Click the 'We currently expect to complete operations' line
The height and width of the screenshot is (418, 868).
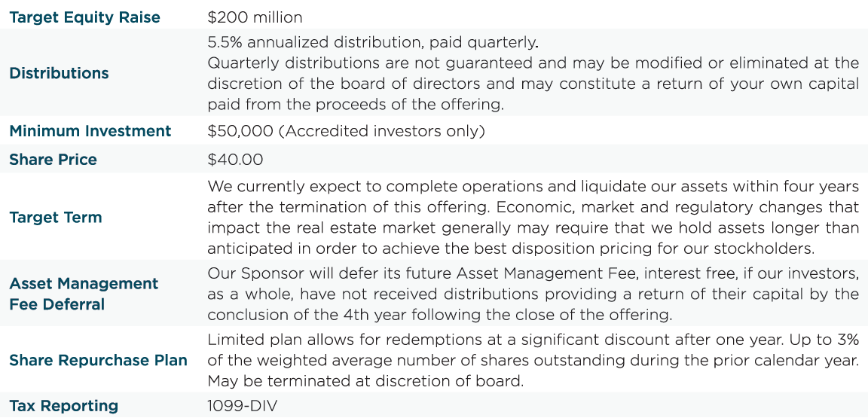pyautogui.click(x=533, y=186)
